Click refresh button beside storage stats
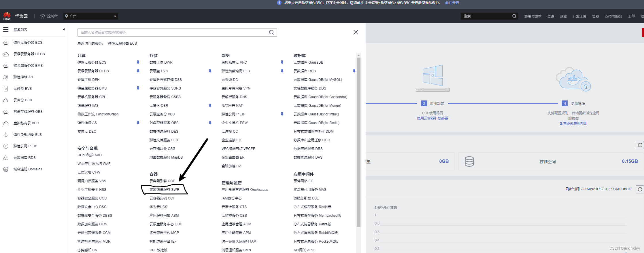 pyautogui.click(x=640, y=145)
